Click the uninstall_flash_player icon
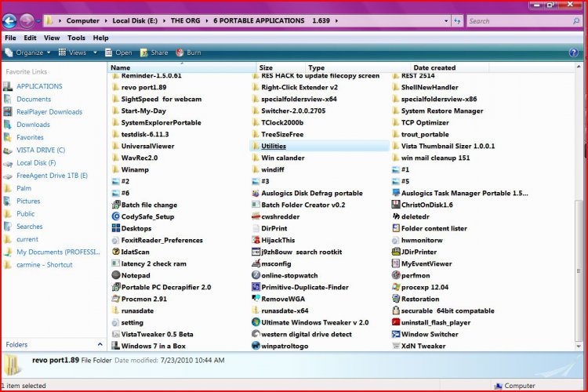Screen dimensions: 588x392 pyautogui.click(x=396, y=322)
